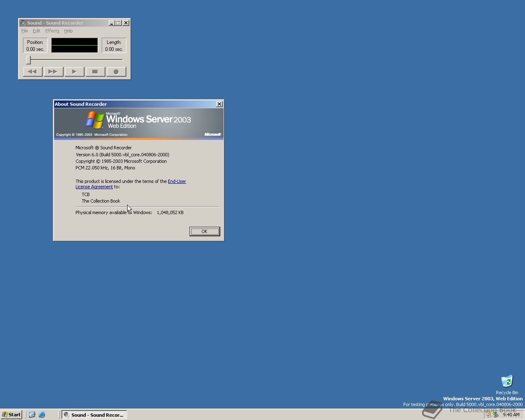Start playback with the Play button
The image size is (525, 420).
click(74, 72)
